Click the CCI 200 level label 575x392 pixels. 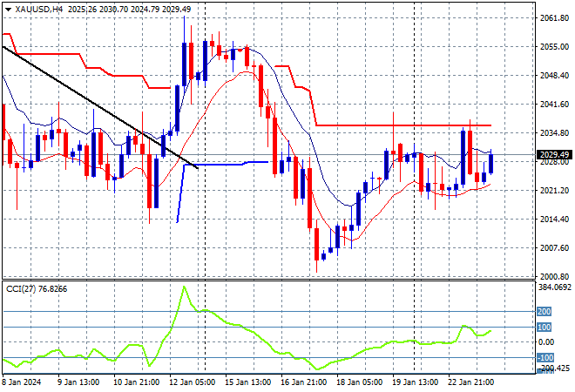[545, 311]
